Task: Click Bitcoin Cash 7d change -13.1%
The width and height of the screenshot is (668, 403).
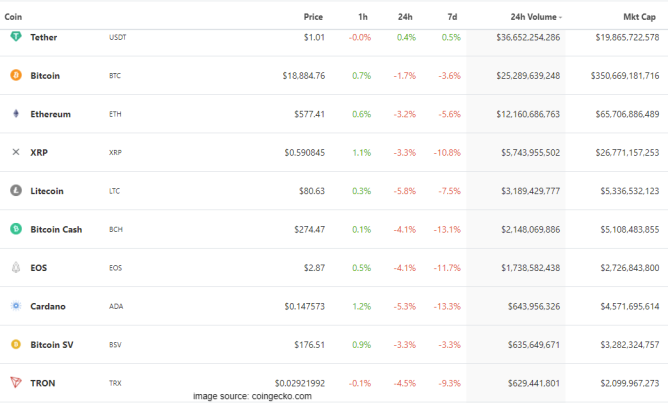Action: [x=447, y=230]
